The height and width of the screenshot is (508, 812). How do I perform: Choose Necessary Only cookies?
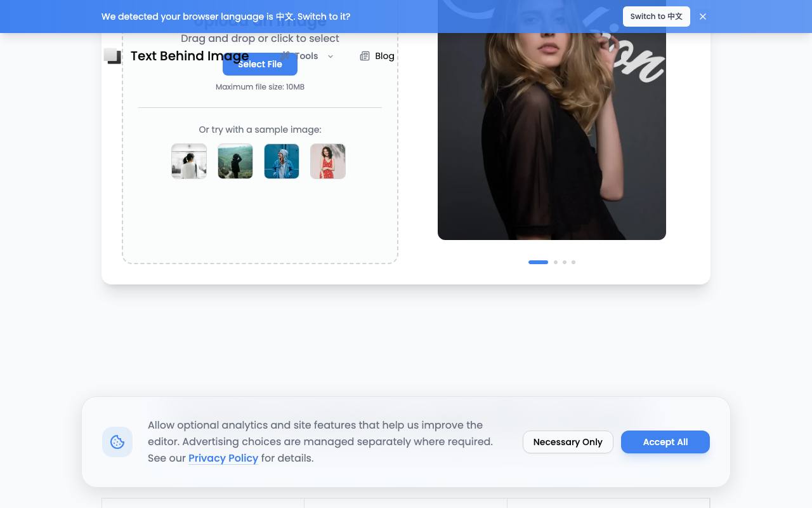(x=568, y=442)
